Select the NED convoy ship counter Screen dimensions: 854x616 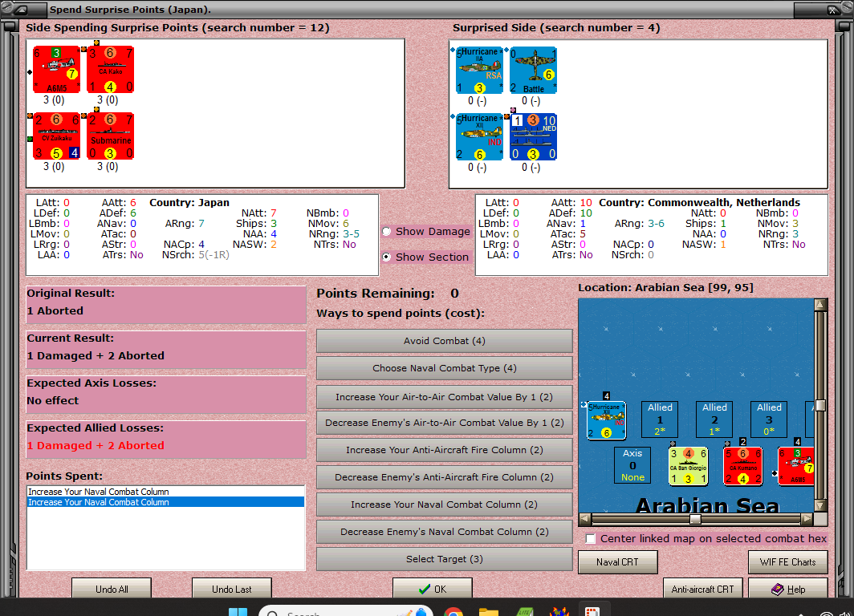point(534,136)
